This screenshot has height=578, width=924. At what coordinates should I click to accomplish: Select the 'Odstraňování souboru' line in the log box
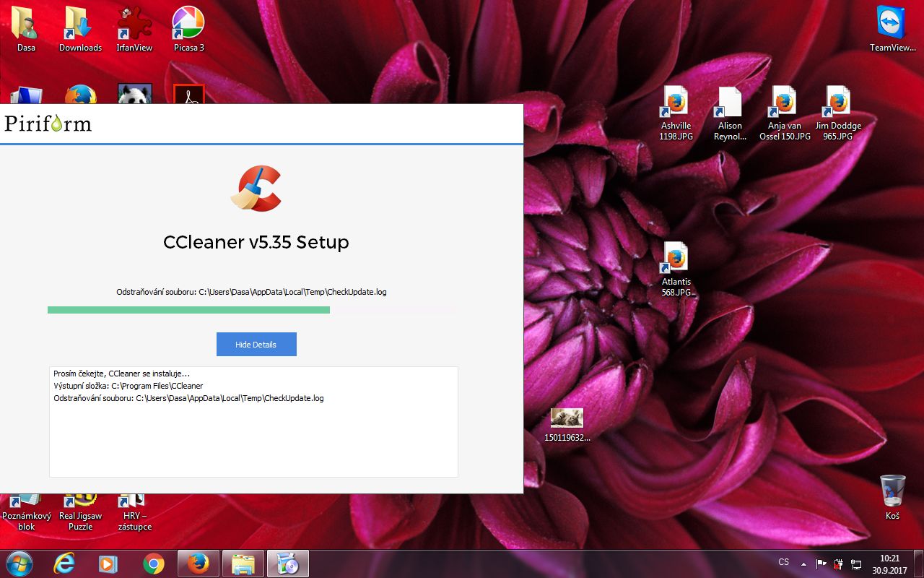pos(188,398)
